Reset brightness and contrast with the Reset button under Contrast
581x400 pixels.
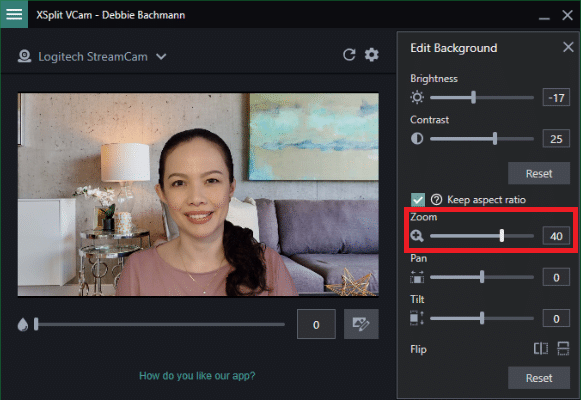point(539,173)
